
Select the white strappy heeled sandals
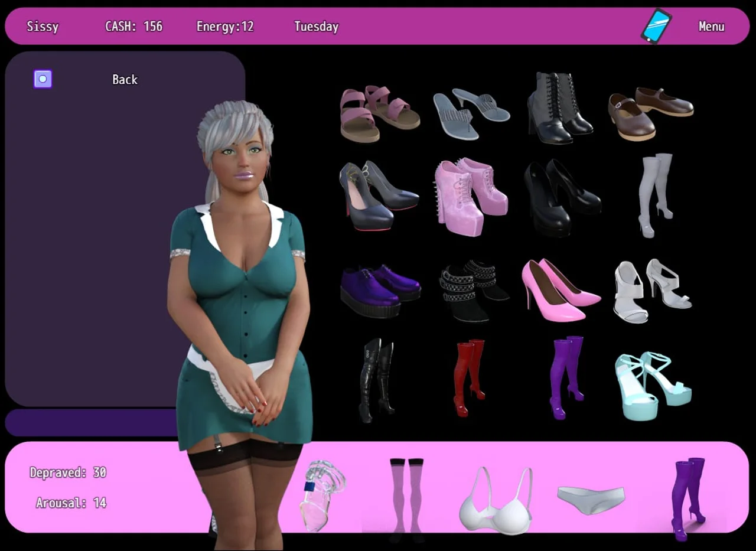click(x=652, y=291)
